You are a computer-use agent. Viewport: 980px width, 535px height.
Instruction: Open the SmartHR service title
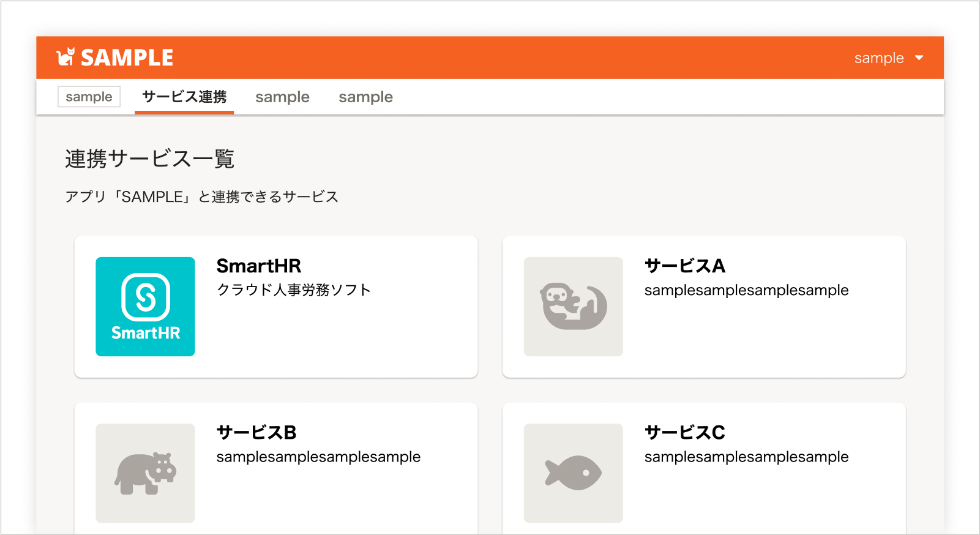click(x=258, y=266)
